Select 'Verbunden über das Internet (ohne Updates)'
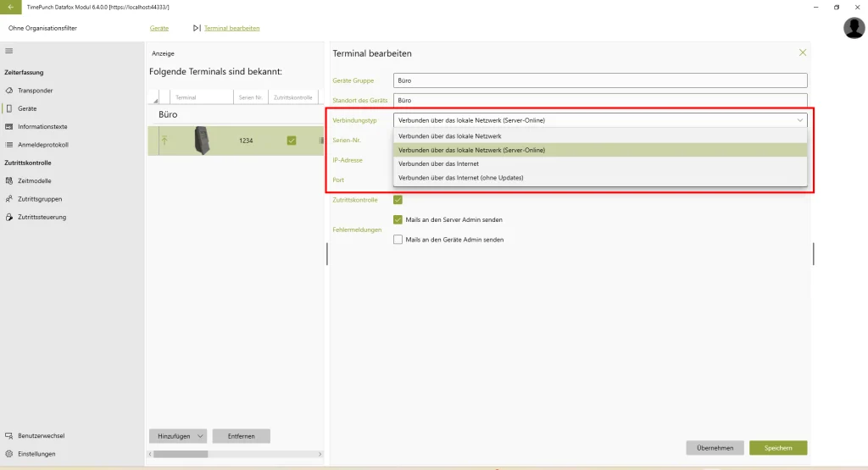The image size is (868, 470). pyautogui.click(x=600, y=178)
